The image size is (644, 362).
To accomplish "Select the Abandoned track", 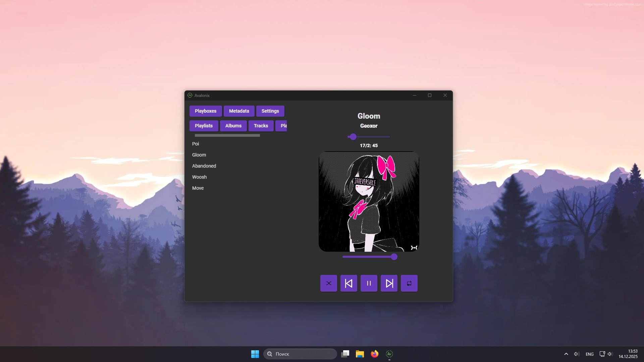I will pyautogui.click(x=204, y=166).
